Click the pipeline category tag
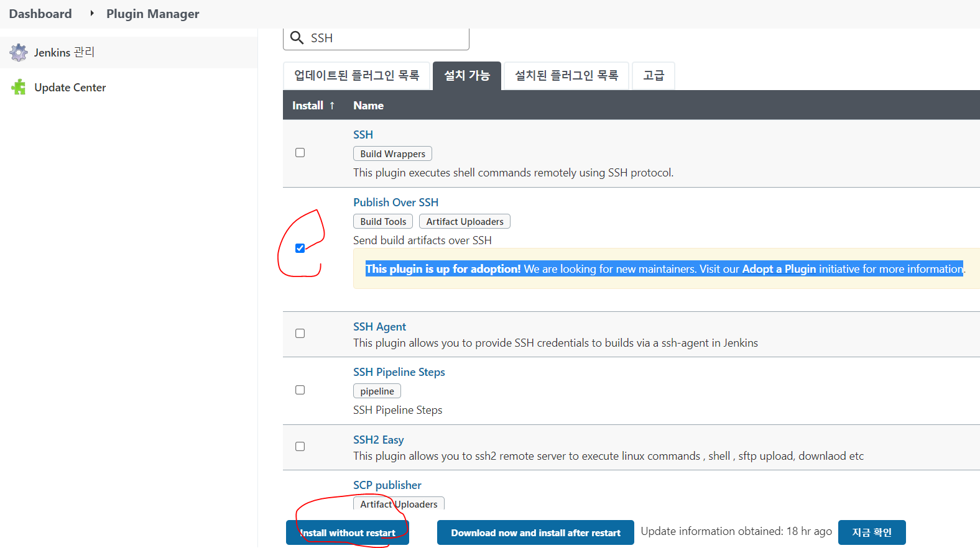Image resolution: width=980 pixels, height=548 pixels. (x=377, y=391)
